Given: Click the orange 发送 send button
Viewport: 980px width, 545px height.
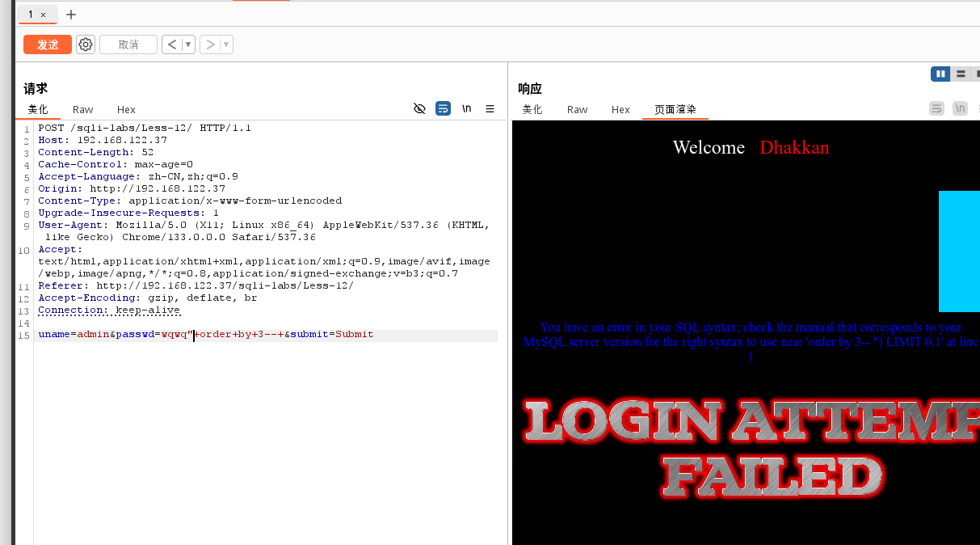Looking at the screenshot, I should [x=48, y=44].
